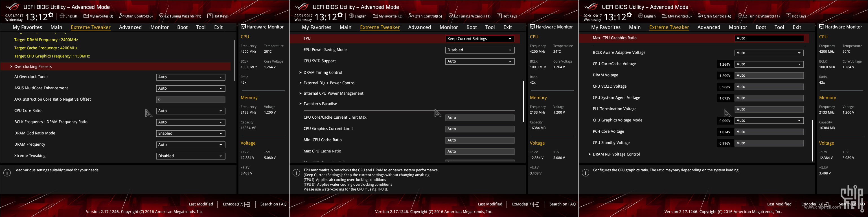Viewport: 868px width, 217px height.
Task: Click the DRAM Voltage Auto field
Action: 769,75
